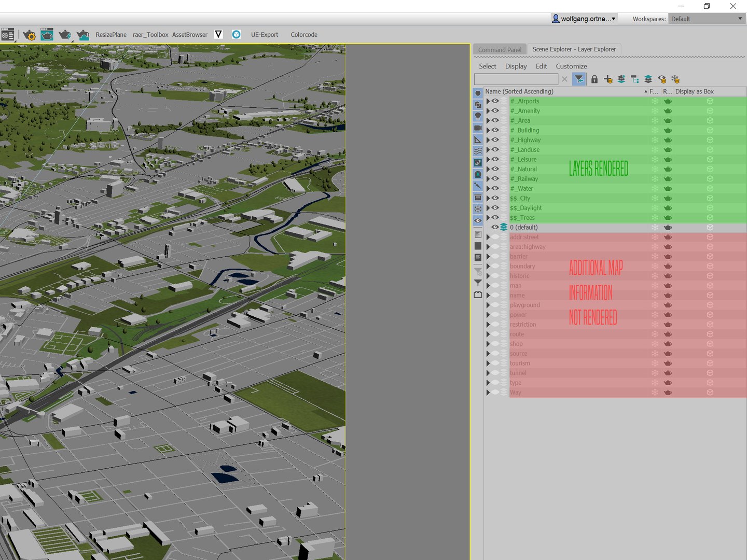The image size is (747, 560).
Task: Click the Lock Cell Editing padlock icon
Action: (x=594, y=79)
